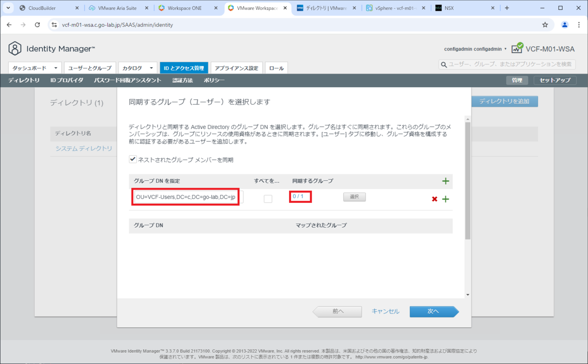Open ID とアクセス管理 tab
588x364 pixels.
(184, 68)
